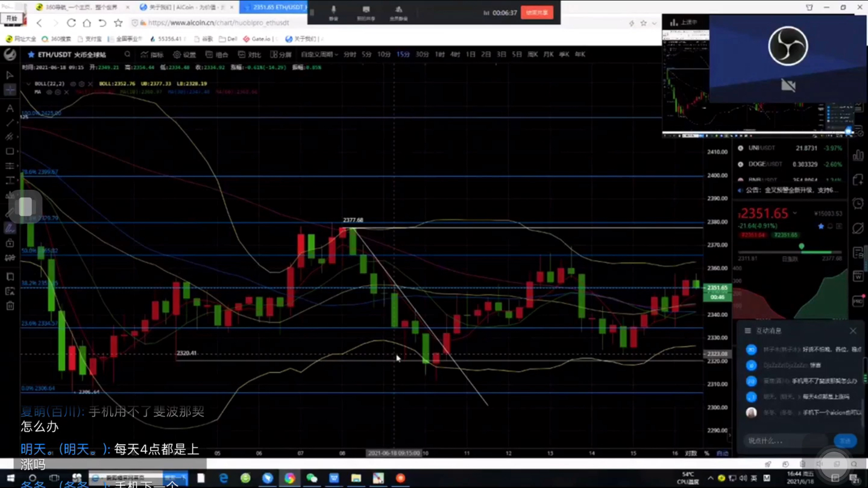
Task: Click the favorite star beside ETH/USDT title
Action: tap(31, 54)
